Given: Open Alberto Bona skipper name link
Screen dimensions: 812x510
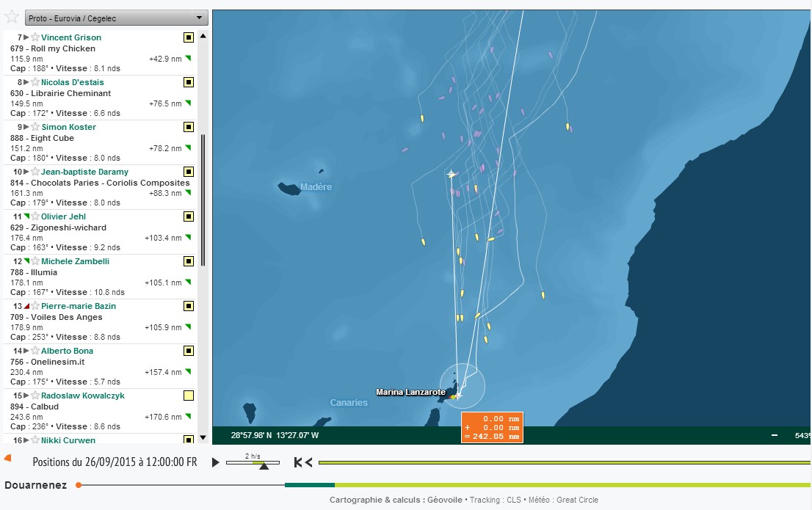Looking at the screenshot, I should [x=67, y=351].
